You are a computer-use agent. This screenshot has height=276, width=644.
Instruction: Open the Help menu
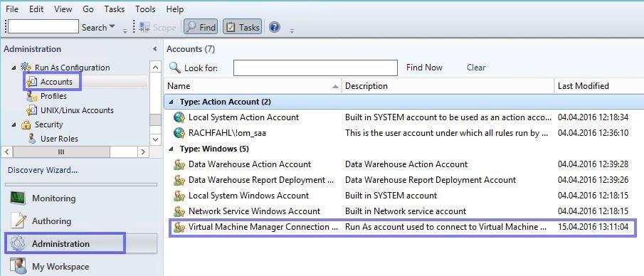coord(175,9)
